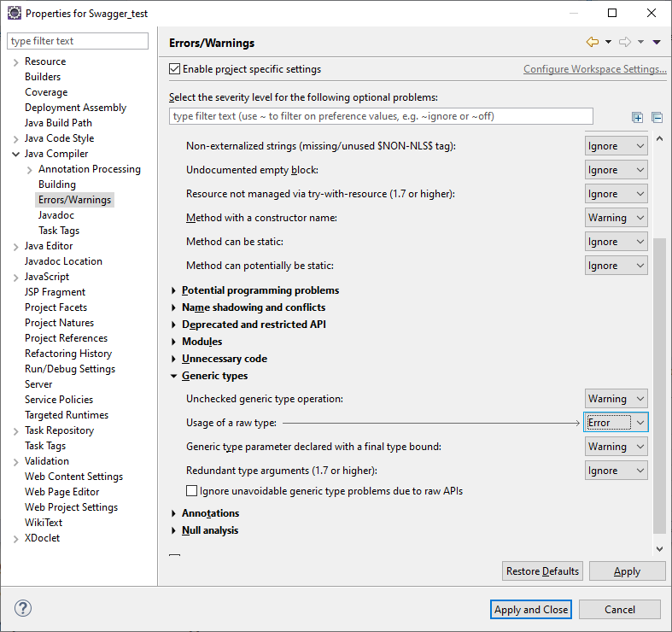Select Java Build Path in the tree
This screenshot has width=672, height=632.
click(x=58, y=123)
